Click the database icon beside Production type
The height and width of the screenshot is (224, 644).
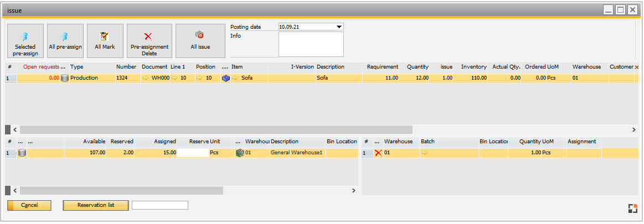point(65,78)
